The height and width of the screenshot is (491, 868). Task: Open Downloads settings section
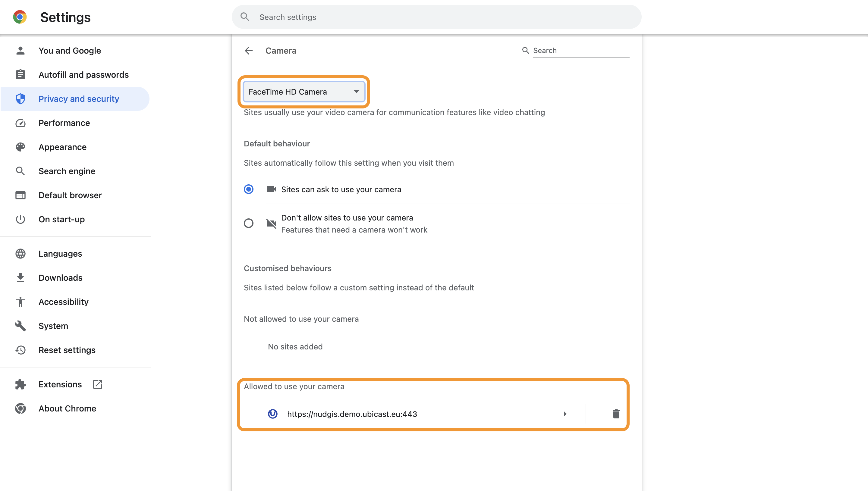click(x=75, y=277)
